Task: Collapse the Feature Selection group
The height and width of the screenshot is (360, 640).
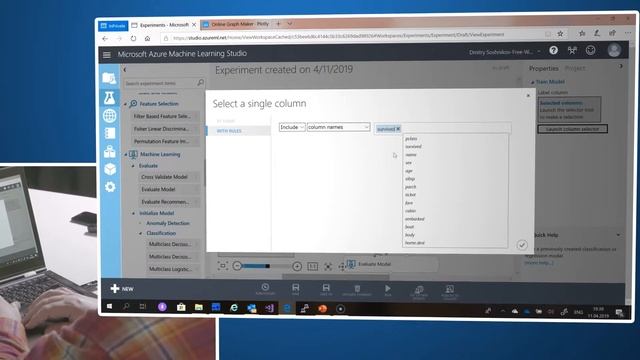Action: [125, 104]
